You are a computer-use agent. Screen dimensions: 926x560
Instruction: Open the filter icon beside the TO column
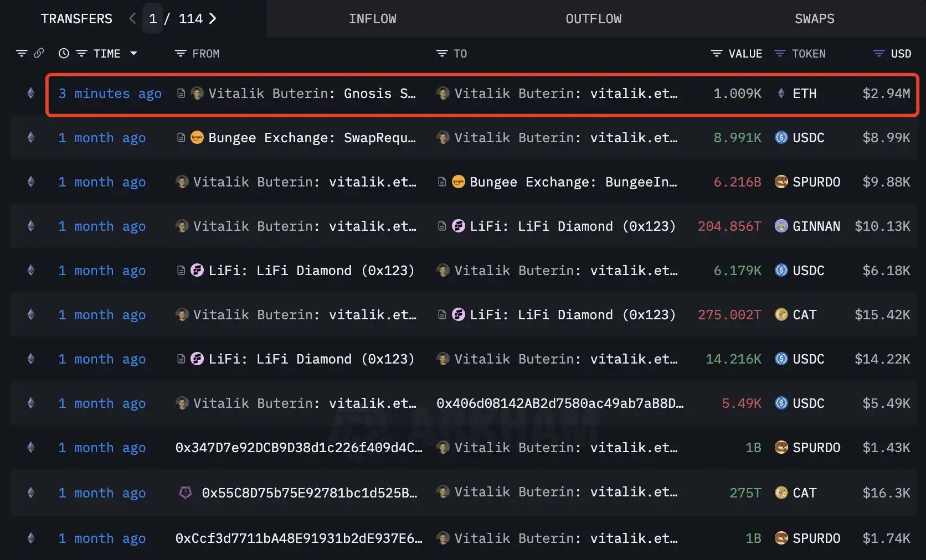pos(441,53)
